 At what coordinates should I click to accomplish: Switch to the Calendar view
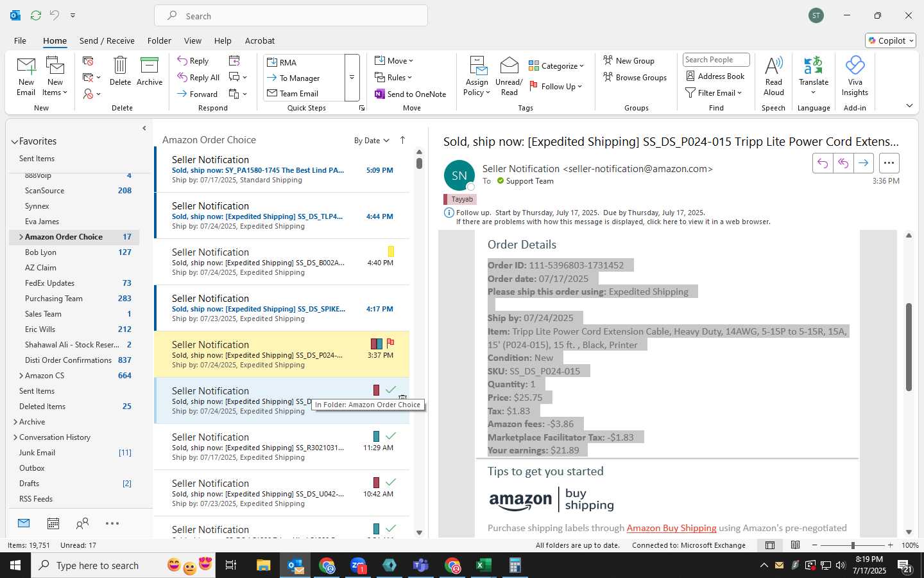pos(53,523)
